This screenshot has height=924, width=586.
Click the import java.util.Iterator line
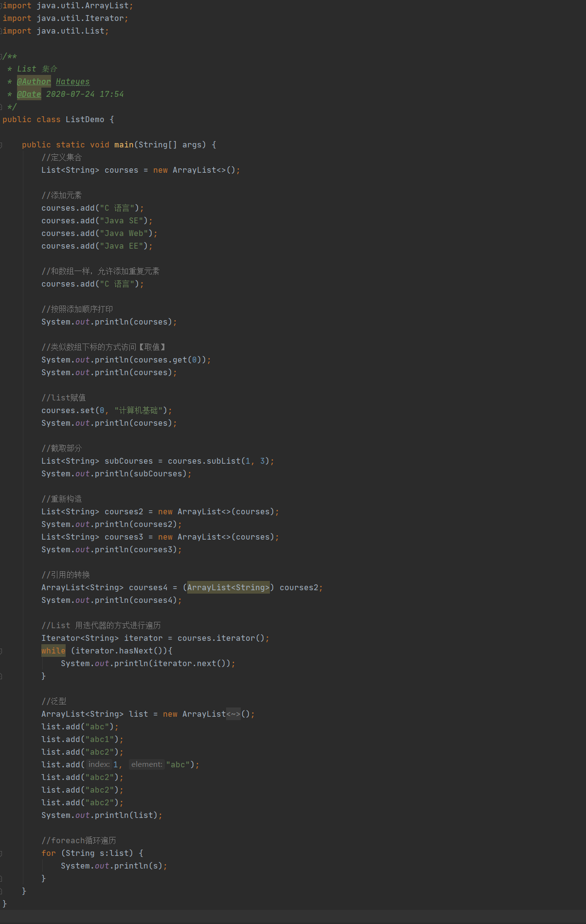(x=65, y=18)
